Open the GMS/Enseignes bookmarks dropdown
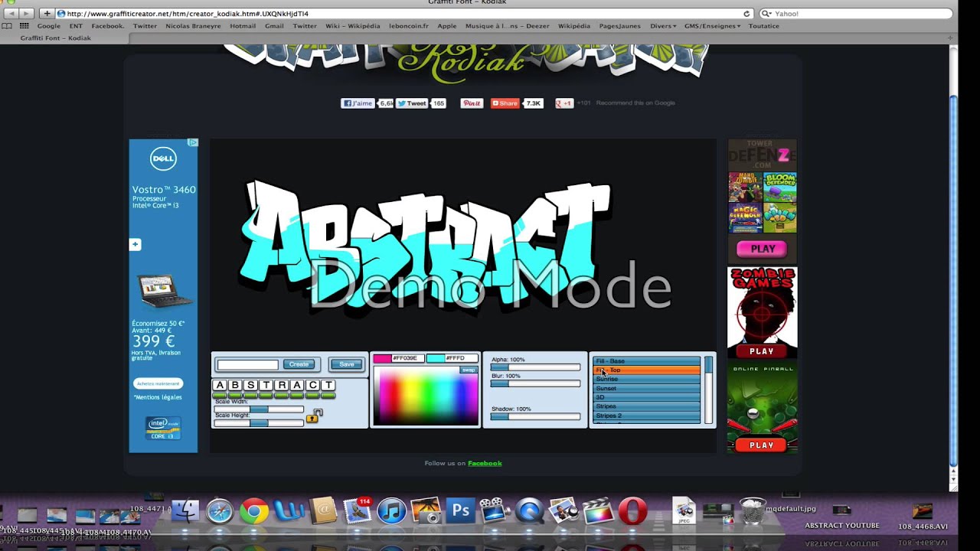This screenshot has height=551, width=980. pyautogui.click(x=712, y=26)
